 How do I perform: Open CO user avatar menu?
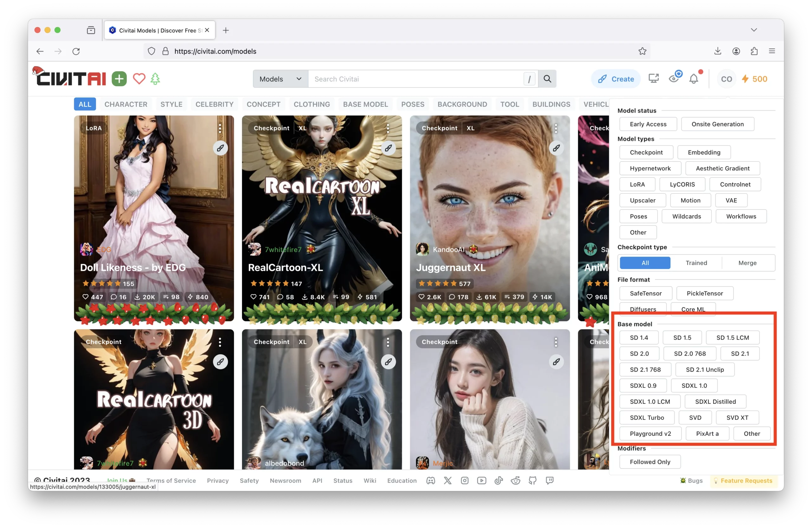tap(726, 79)
